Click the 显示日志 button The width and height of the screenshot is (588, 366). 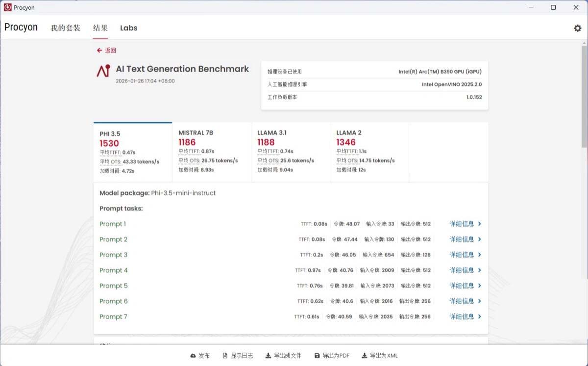238,356
